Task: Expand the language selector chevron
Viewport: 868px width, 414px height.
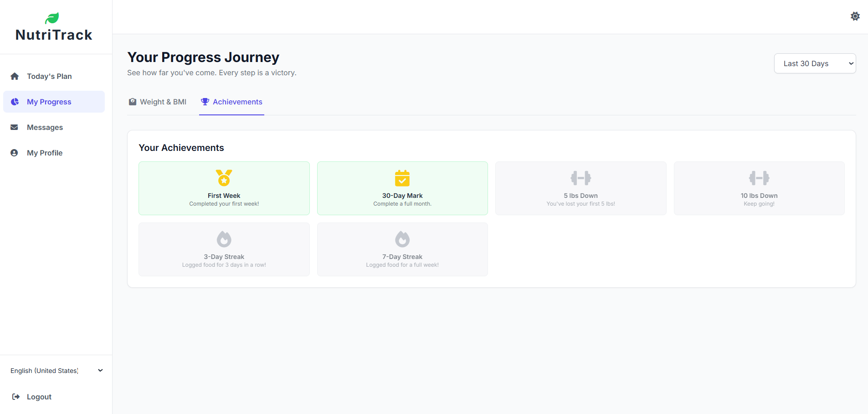Action: (x=100, y=370)
